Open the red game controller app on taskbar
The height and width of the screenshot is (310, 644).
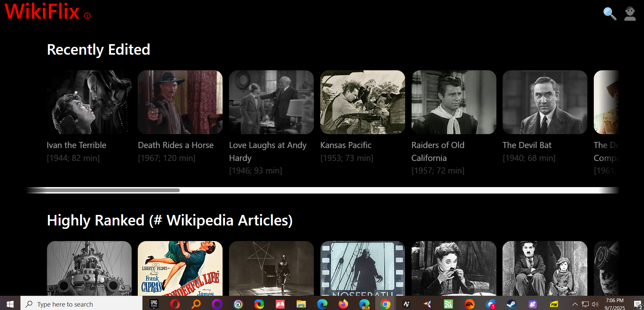280,304
